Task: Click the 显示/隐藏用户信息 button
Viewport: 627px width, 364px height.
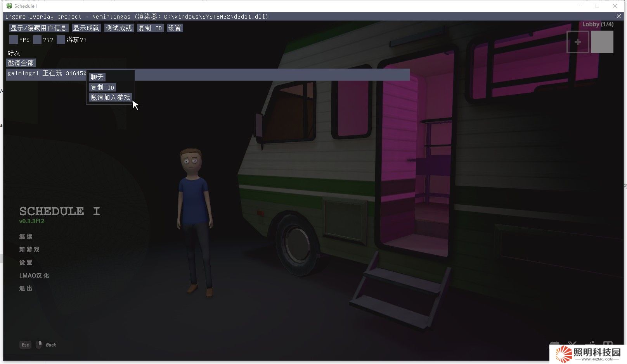Action: tap(38, 28)
